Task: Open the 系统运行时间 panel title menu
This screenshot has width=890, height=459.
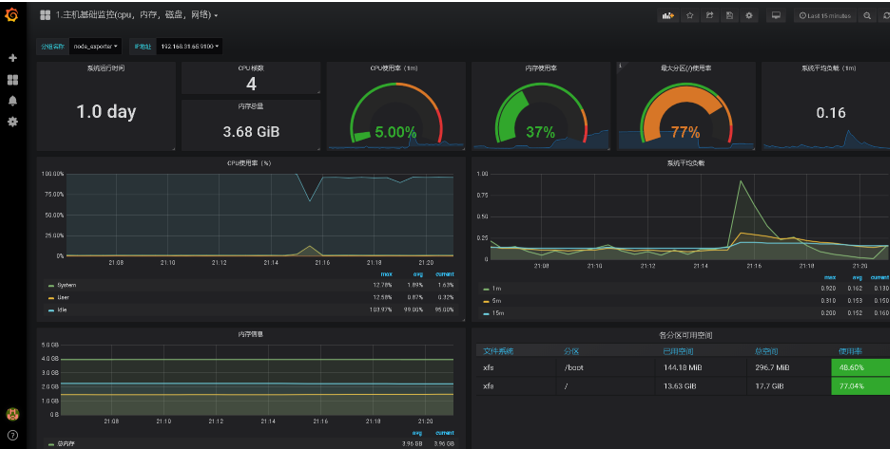Action: point(106,68)
